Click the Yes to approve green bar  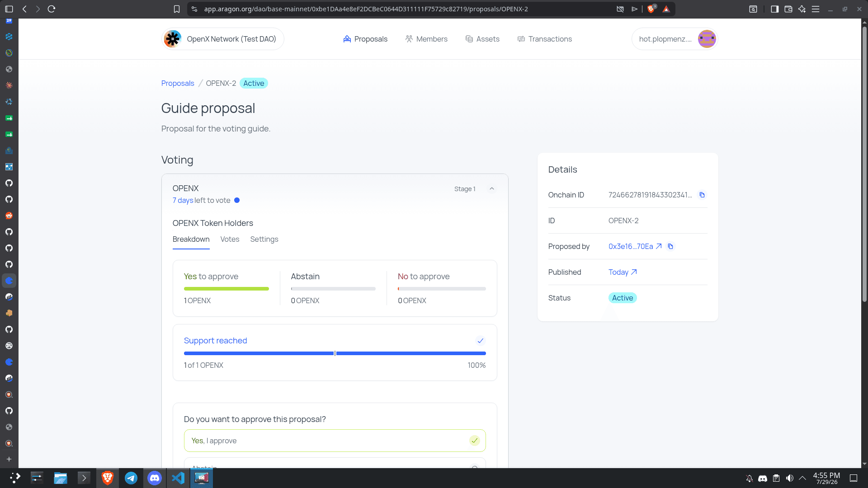(x=226, y=289)
